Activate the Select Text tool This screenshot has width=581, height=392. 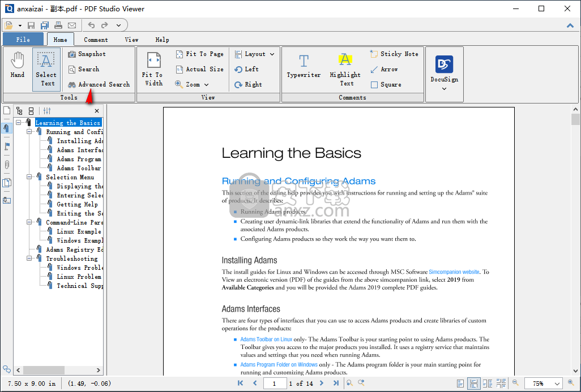(x=46, y=69)
